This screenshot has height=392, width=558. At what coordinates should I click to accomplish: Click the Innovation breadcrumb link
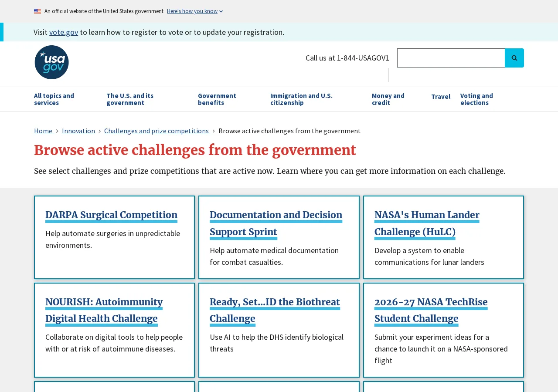pyautogui.click(x=78, y=131)
